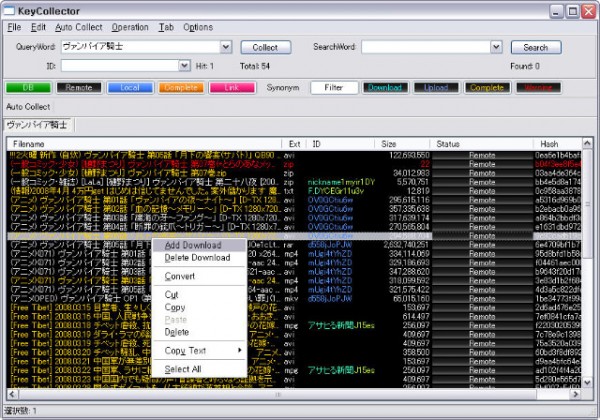The width and height of the screenshot is (600, 420).
Task: Open the Operation menu
Action: click(x=130, y=27)
